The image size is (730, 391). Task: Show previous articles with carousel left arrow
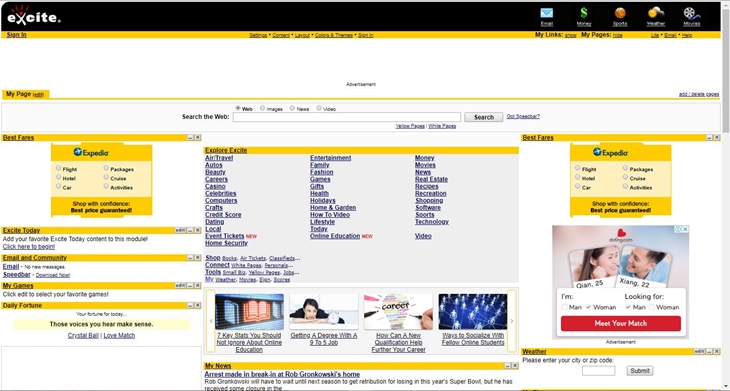[x=211, y=321]
